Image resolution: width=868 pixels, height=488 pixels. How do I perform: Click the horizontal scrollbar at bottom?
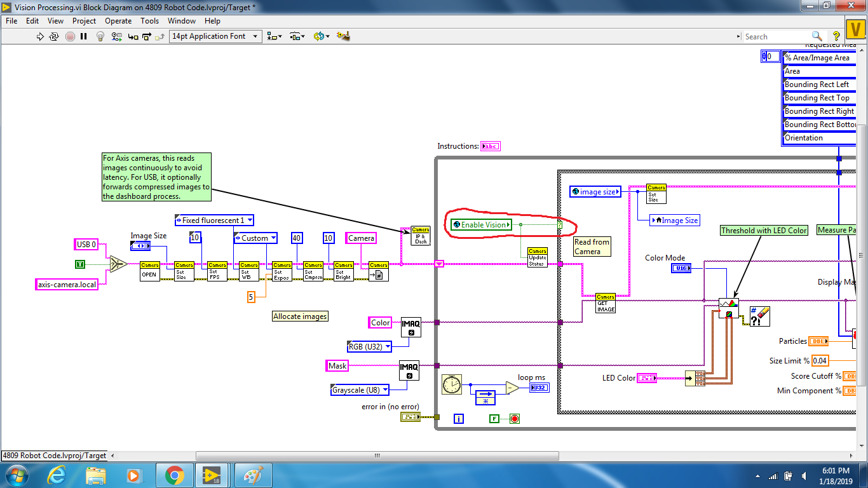(x=377, y=456)
